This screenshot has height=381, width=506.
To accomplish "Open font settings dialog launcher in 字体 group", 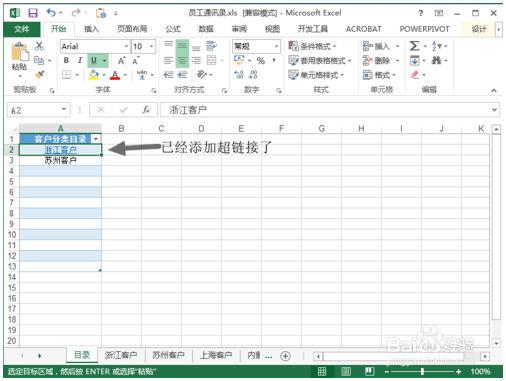I will (154, 90).
